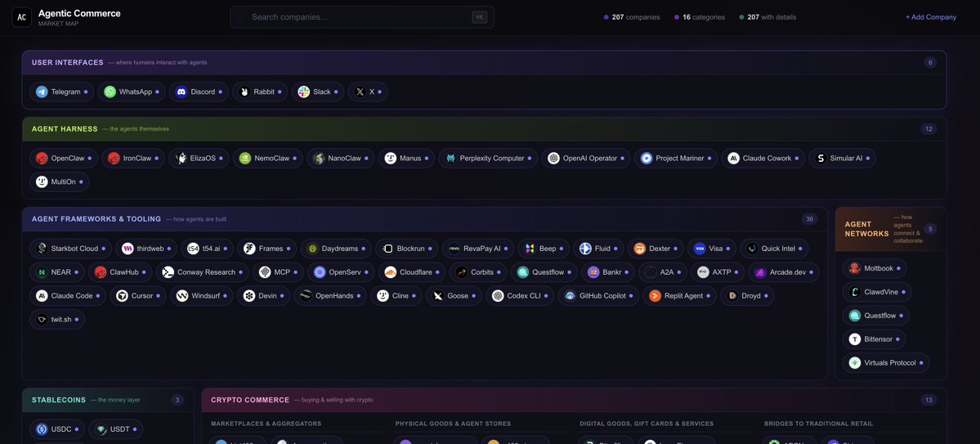Click the NemoClaw green icon
The height and width of the screenshot is (444, 980).
pyautogui.click(x=245, y=158)
